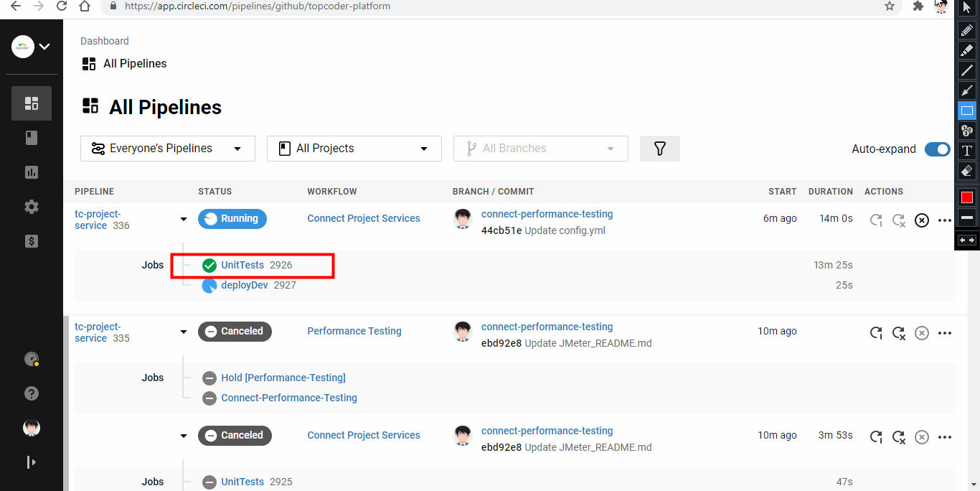This screenshot has width=980, height=491.
Task: Open the red color swatch
Action: [x=966, y=197]
